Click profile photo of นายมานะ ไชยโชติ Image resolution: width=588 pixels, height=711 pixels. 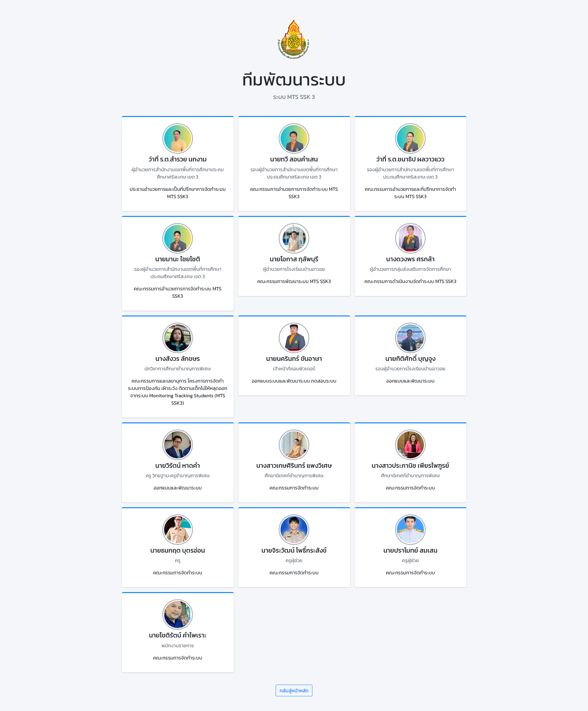(x=178, y=238)
